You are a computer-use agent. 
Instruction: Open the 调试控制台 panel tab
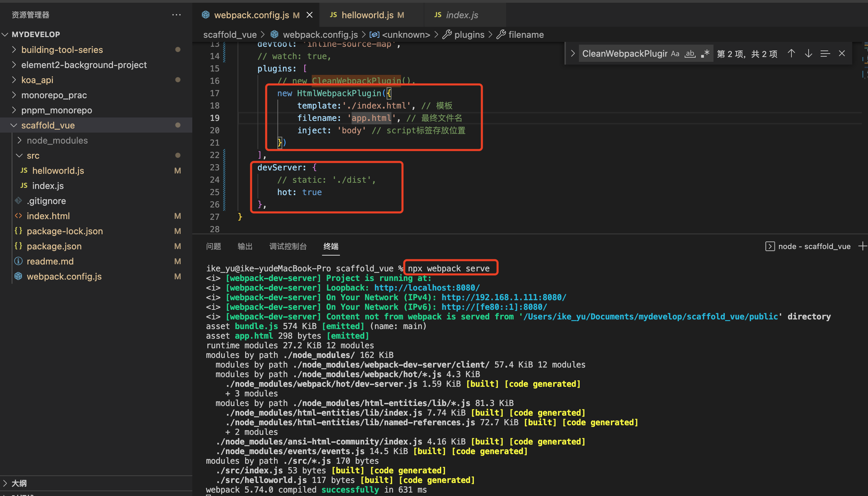(x=288, y=246)
